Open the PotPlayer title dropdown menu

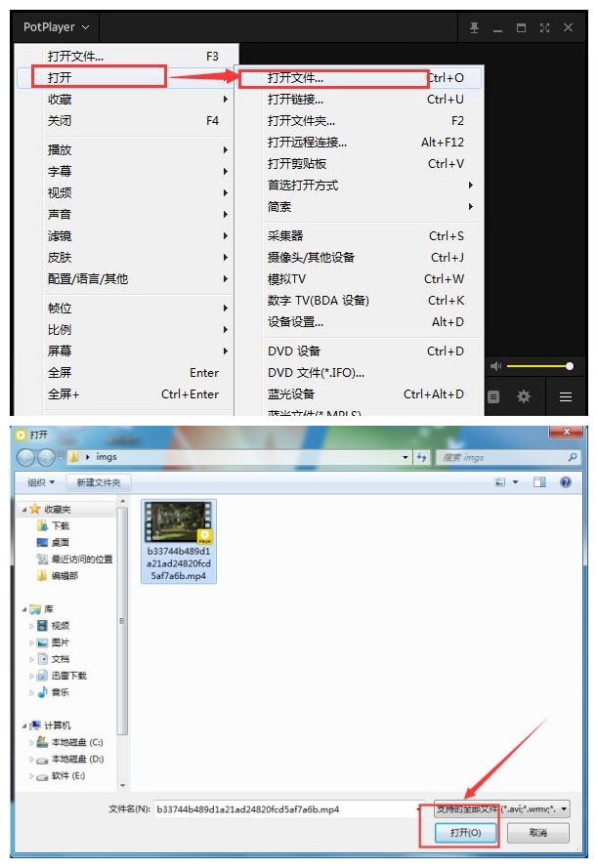click(56, 26)
